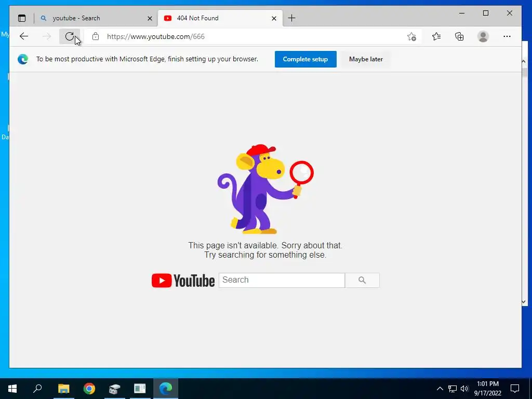The height and width of the screenshot is (399, 532).
Task: Click the YouTube logo
Action: tap(183, 281)
